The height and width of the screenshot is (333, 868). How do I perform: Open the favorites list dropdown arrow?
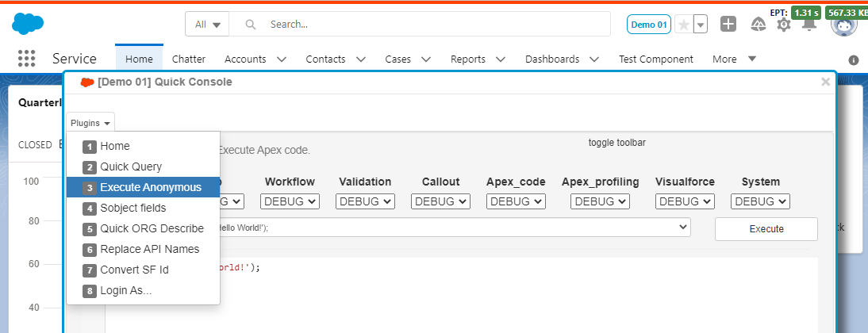(701, 25)
